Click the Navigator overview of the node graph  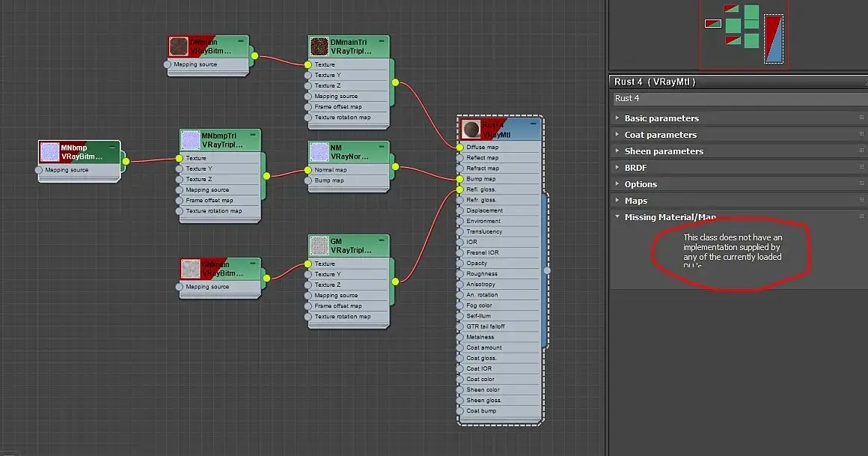click(x=744, y=34)
